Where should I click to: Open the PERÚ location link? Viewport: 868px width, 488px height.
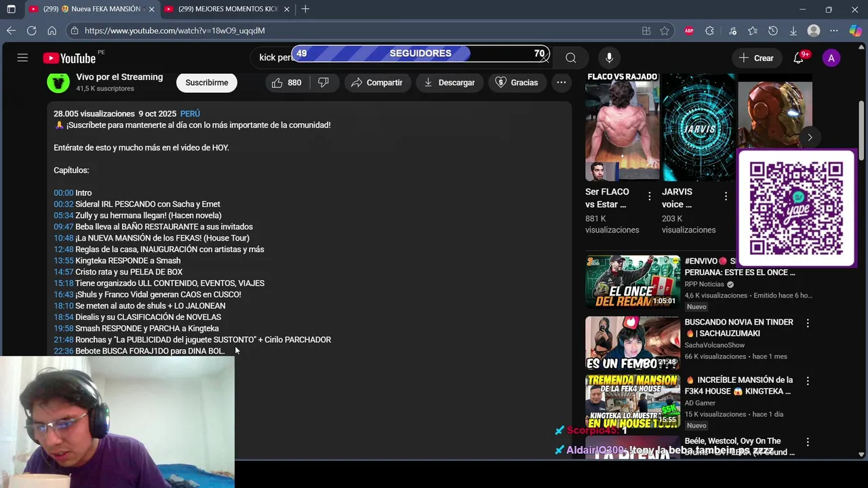click(190, 114)
